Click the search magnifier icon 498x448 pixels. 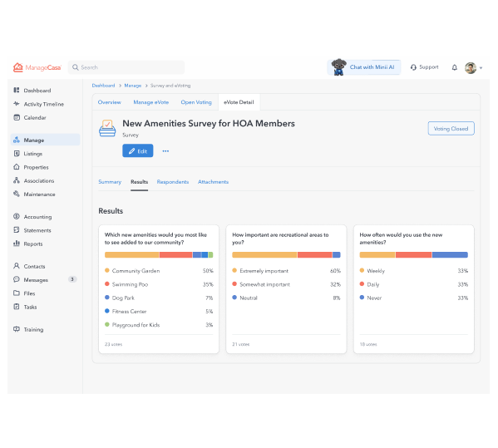point(76,67)
